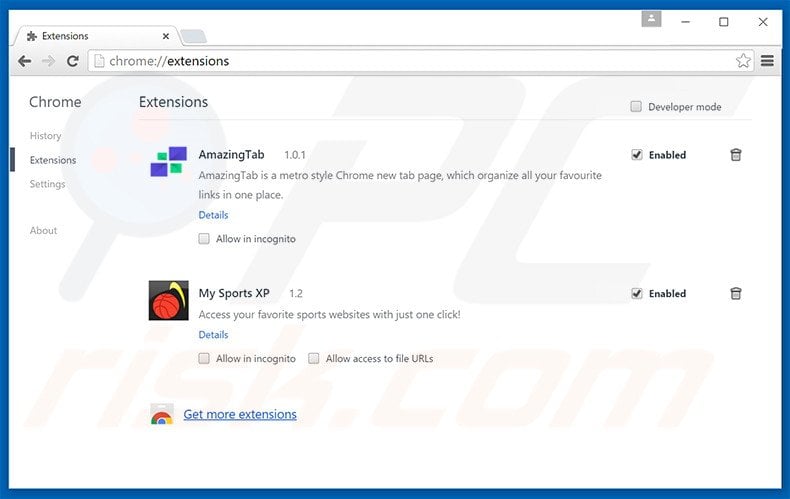Close the Extensions tab
The height and width of the screenshot is (499, 790).
coord(166,36)
